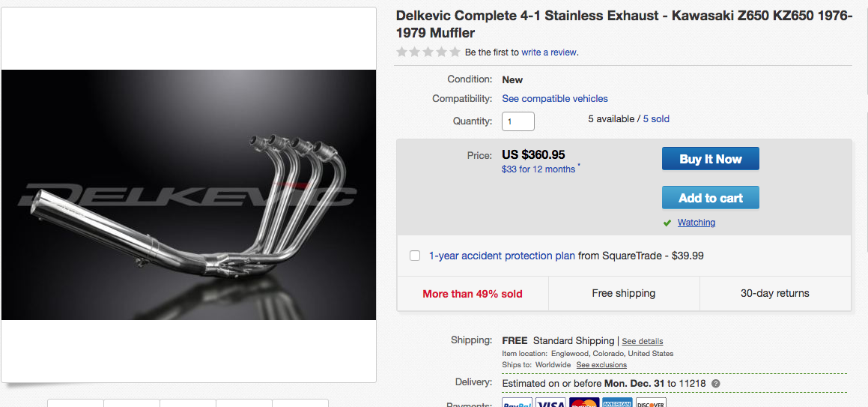Click the Visa card logo

[550, 403]
